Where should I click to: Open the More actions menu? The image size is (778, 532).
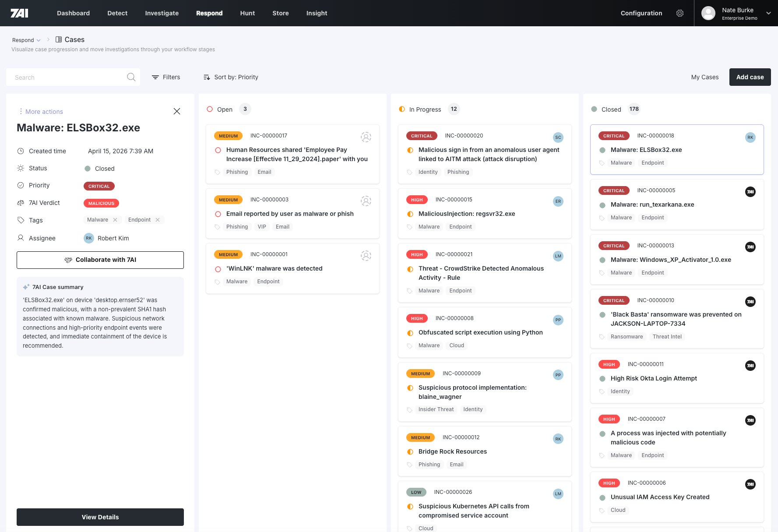click(41, 112)
